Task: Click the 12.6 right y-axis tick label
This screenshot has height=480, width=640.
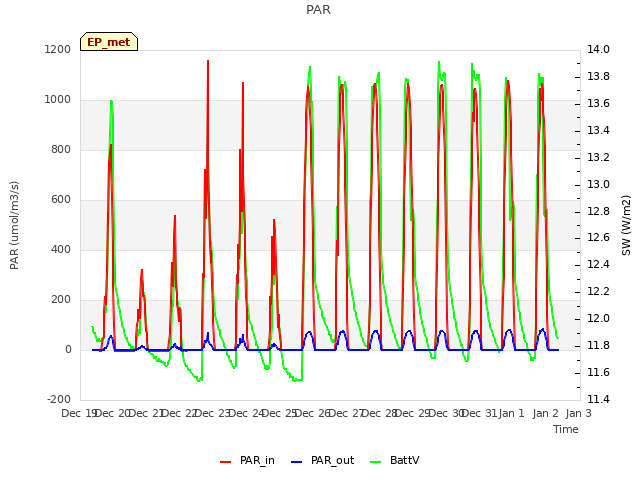Action: tap(598, 238)
